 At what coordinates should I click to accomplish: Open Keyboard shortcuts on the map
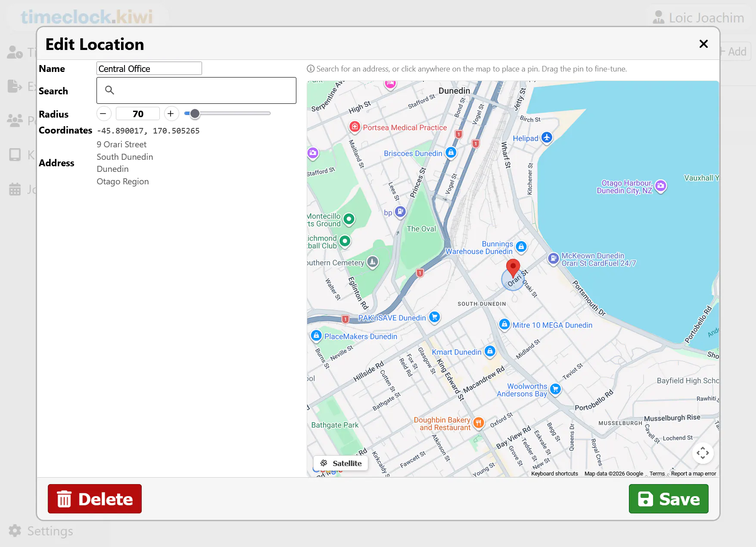click(554, 474)
